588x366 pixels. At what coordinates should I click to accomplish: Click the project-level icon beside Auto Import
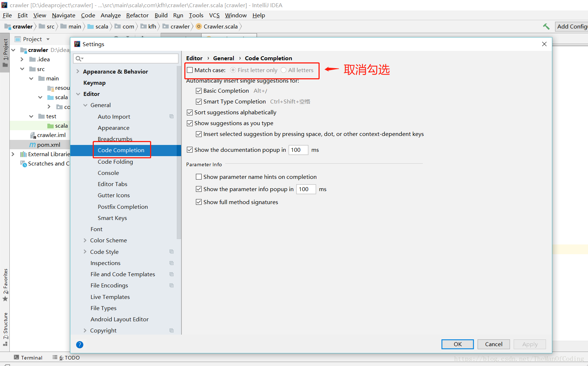pyautogui.click(x=172, y=116)
